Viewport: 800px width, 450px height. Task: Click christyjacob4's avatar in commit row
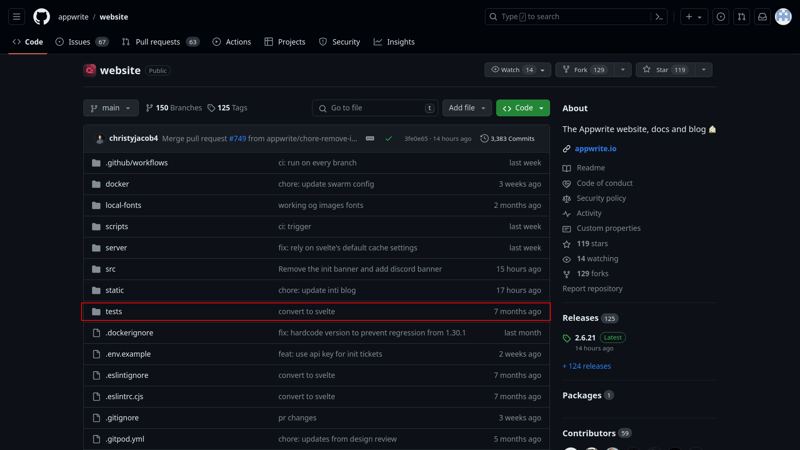click(99, 139)
